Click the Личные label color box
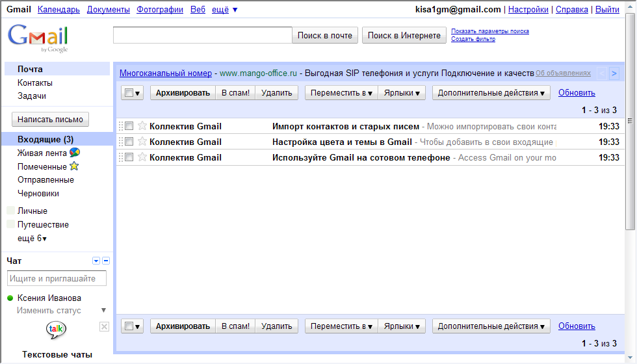The height and width of the screenshot is (364, 637). (11, 211)
